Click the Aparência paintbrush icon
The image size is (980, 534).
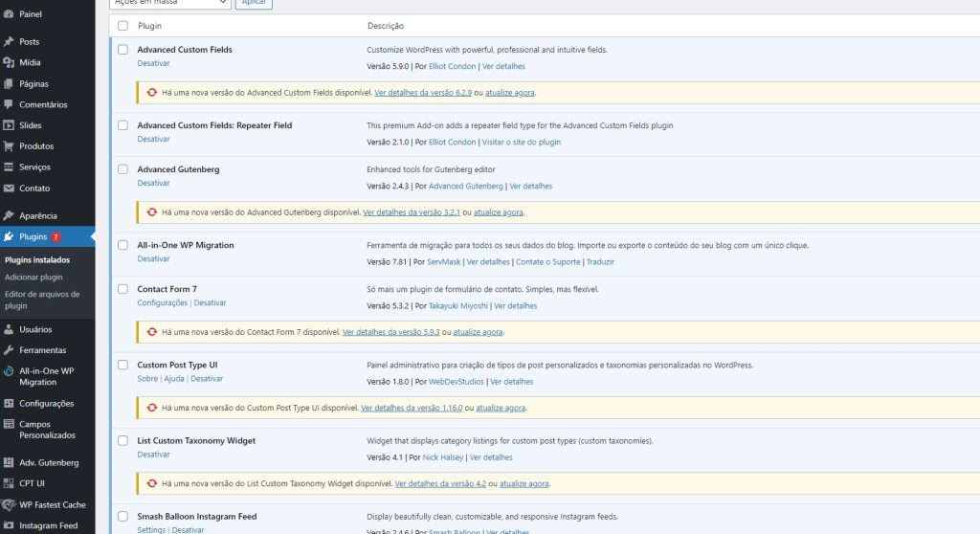(8, 215)
